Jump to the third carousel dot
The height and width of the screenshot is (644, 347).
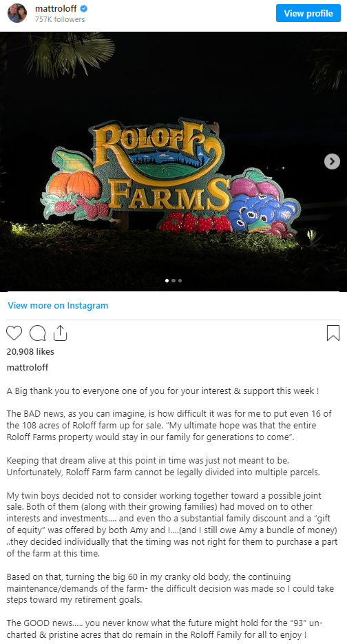(x=180, y=280)
